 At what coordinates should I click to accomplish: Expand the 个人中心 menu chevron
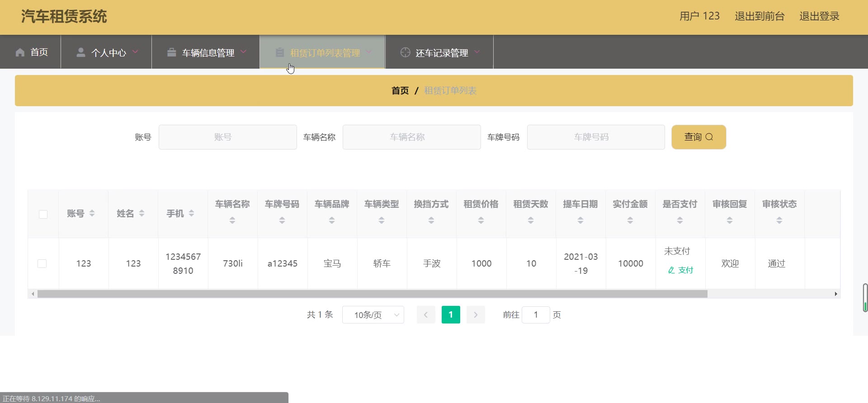pos(135,52)
